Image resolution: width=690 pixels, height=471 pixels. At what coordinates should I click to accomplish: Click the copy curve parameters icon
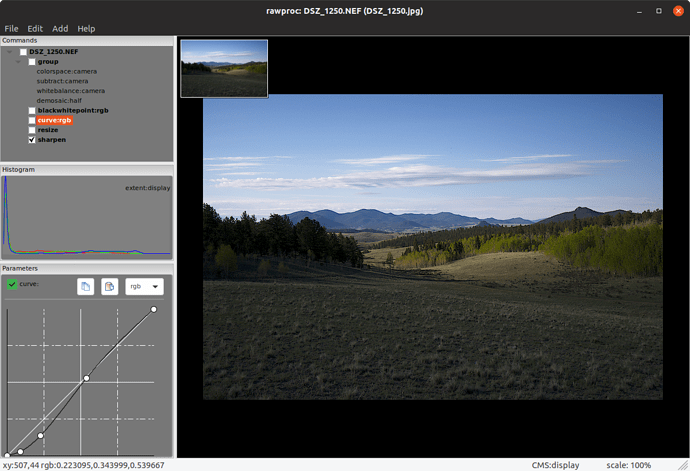86,287
